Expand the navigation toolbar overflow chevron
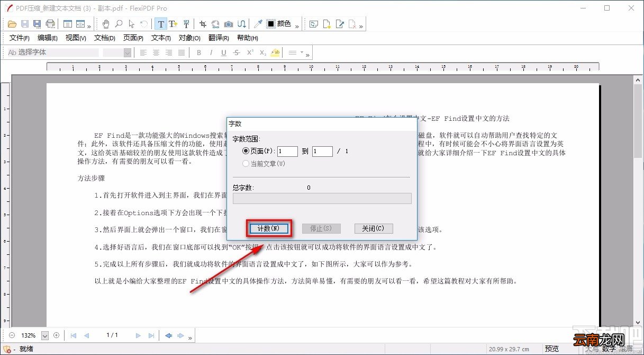The width and height of the screenshot is (644, 355). pos(190,337)
